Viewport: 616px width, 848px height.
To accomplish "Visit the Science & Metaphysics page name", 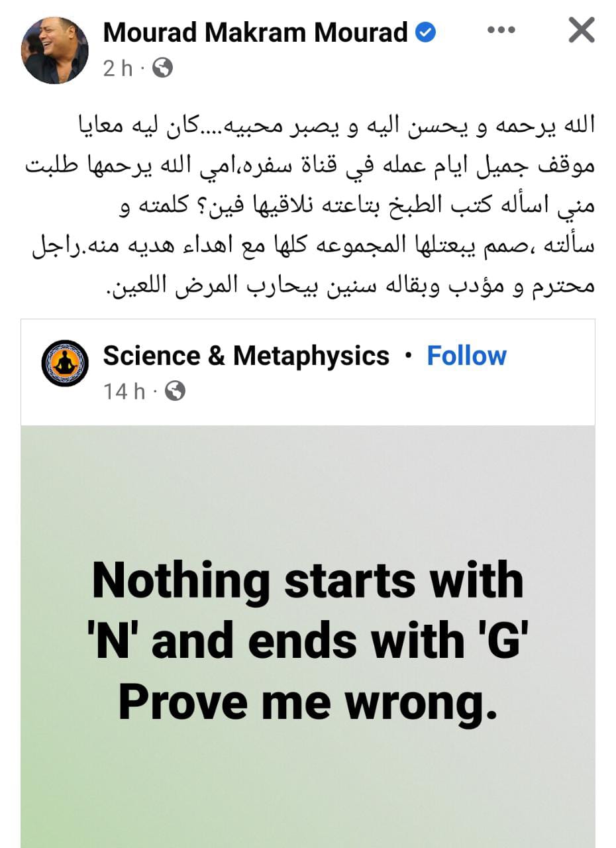I will coord(246,356).
